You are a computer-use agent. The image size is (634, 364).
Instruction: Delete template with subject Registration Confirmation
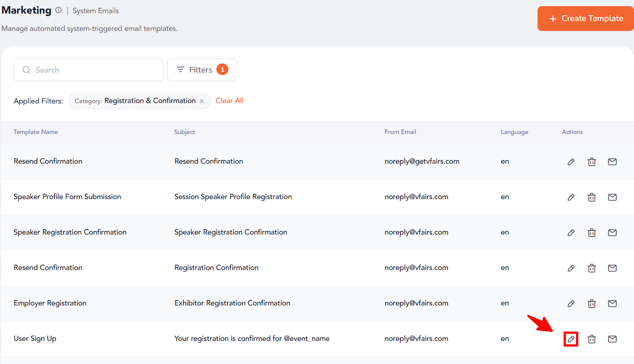[592, 268]
